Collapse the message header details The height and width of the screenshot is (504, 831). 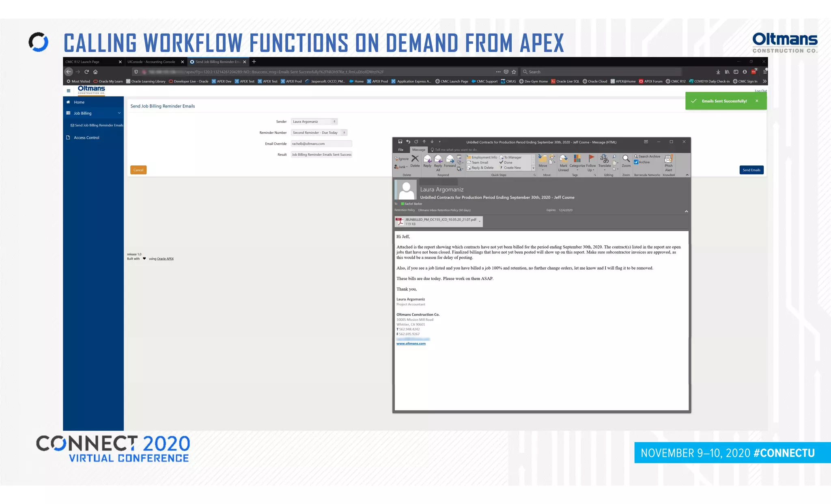click(686, 211)
